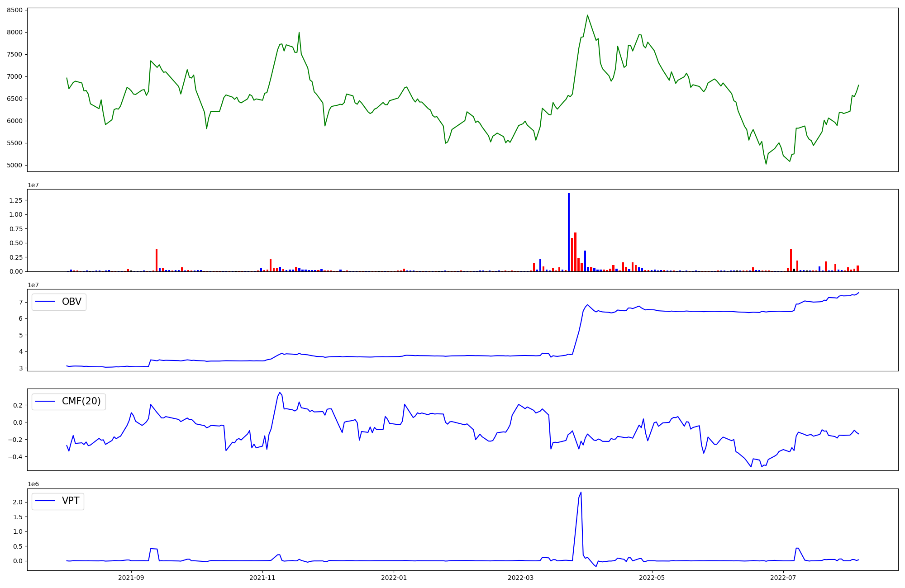This screenshot has height=588, width=905.
Task: Click the 1.25 volume axis tick label
Action: point(16,200)
